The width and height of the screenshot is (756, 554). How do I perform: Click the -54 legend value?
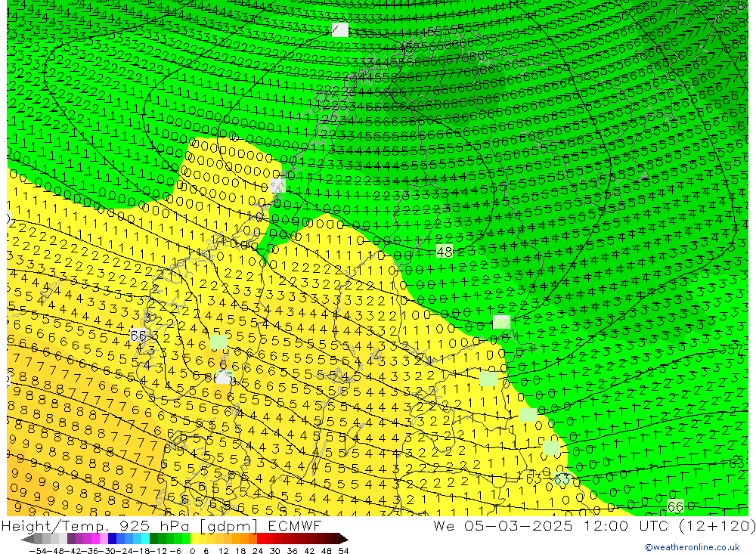39,551
